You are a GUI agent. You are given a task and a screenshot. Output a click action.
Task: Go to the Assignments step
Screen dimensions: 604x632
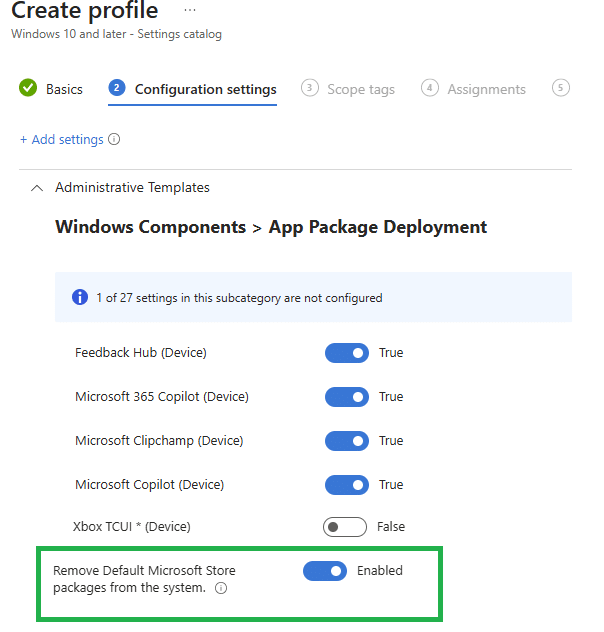[486, 89]
